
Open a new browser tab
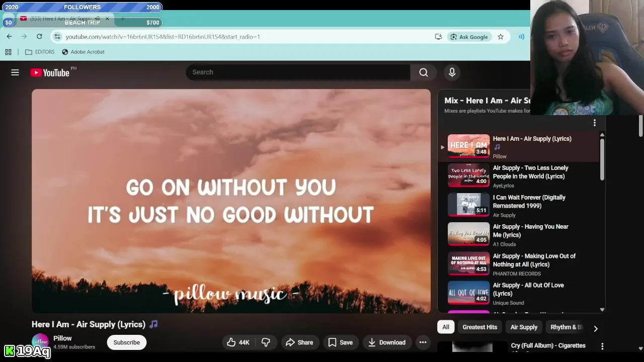(x=122, y=19)
